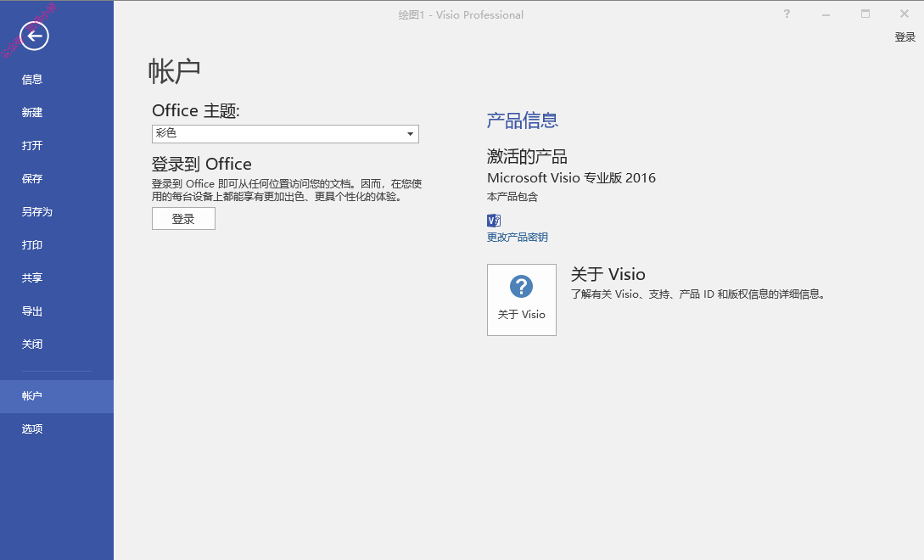Click the 关于 Visio heading text
The width and height of the screenshot is (924, 560).
pyautogui.click(x=608, y=274)
